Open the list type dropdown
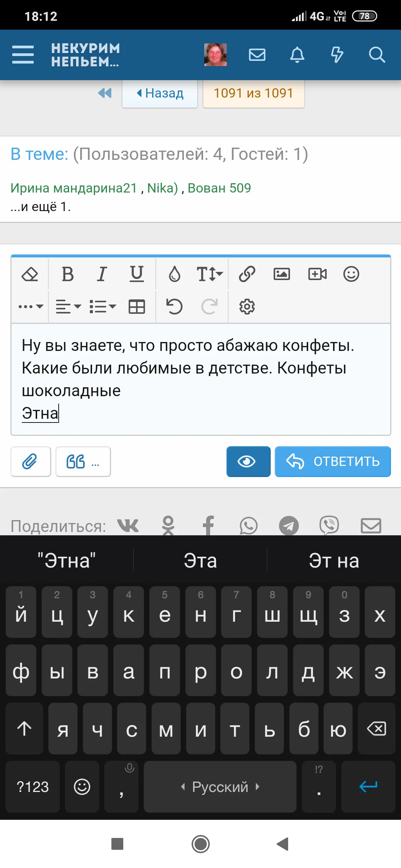 pos(103,307)
